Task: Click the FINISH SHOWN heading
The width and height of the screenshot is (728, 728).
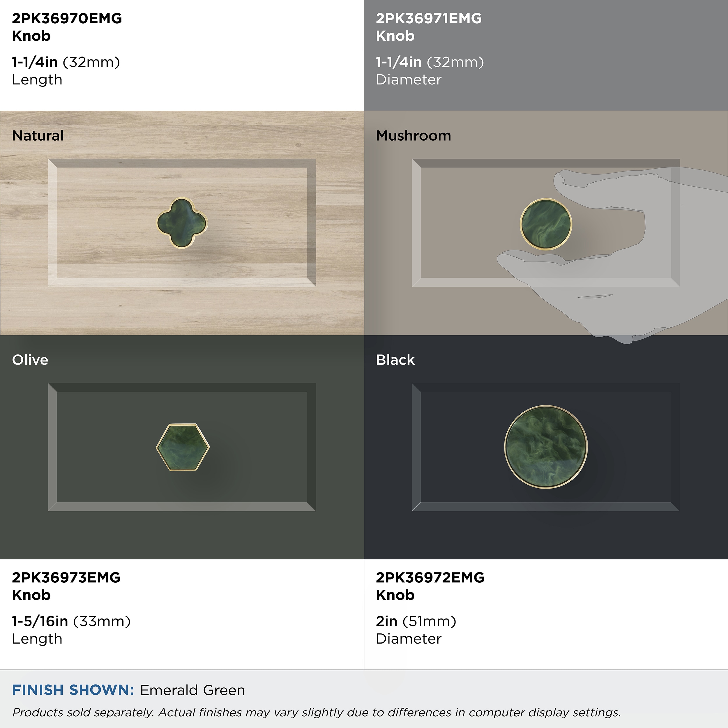Action: coord(73,690)
